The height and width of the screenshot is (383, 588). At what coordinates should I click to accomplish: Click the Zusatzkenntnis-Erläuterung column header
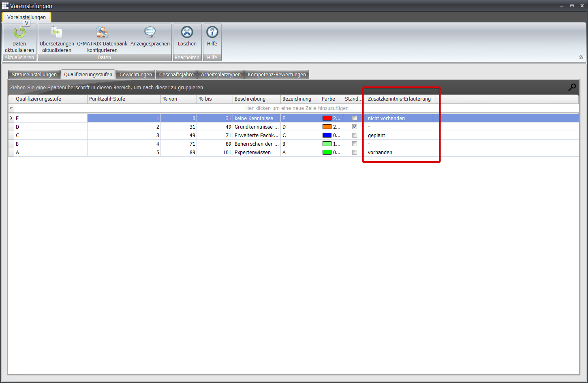(399, 99)
